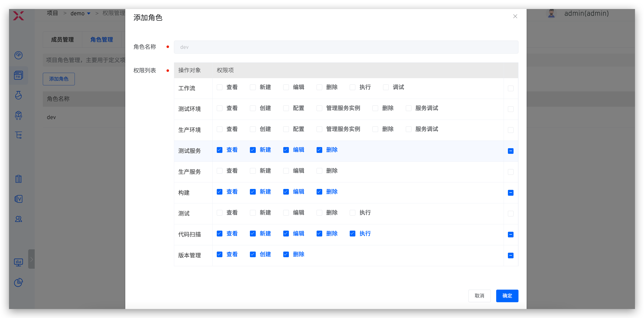Open the admin(admin) user menu

[x=586, y=14]
